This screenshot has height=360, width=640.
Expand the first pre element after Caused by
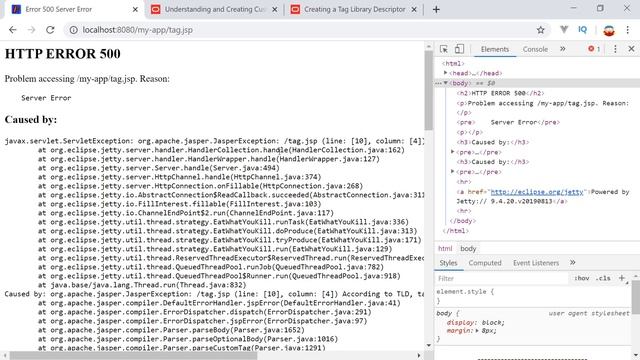click(452, 152)
